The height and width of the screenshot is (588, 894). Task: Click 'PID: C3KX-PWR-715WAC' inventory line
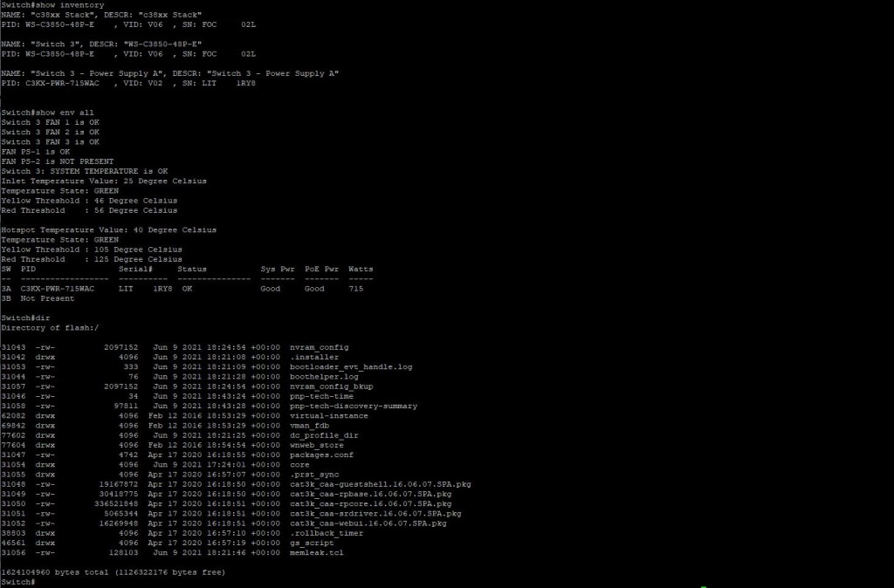coord(128,83)
